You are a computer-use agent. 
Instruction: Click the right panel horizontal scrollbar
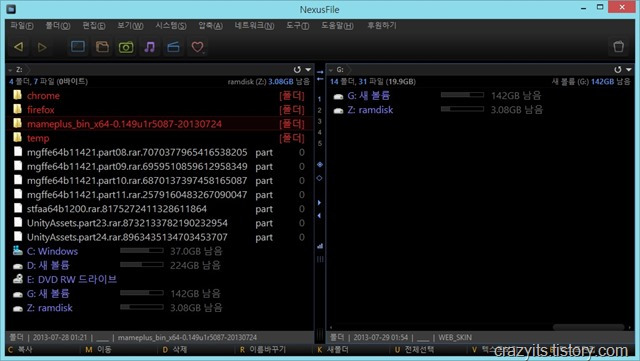click(589, 327)
